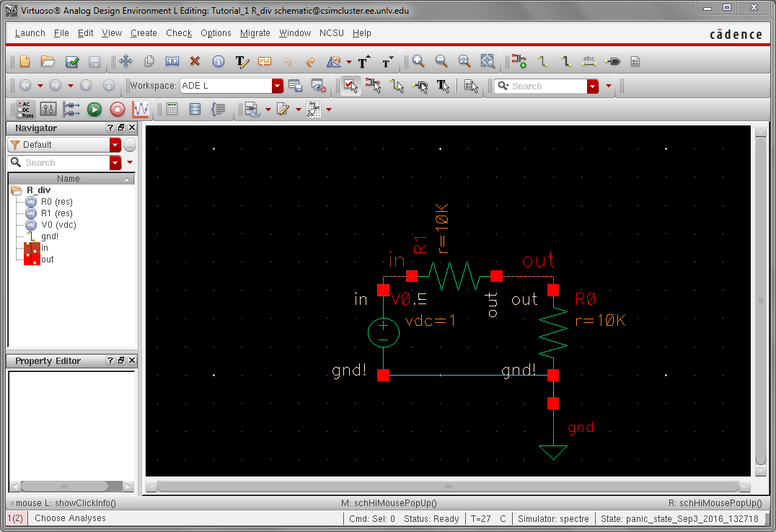The width and height of the screenshot is (776, 532).
Task: Click the Choose Analyses AC/DC/Trans icon
Action: pos(25,110)
